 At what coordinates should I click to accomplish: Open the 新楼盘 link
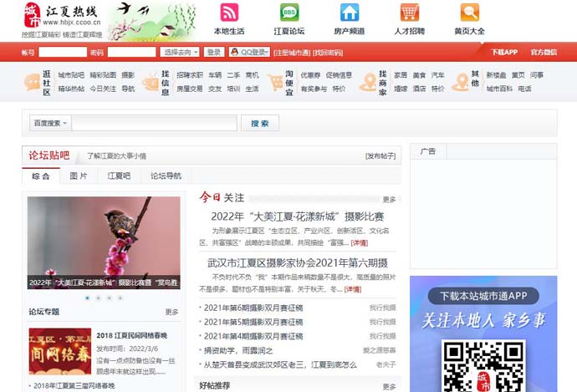[497, 75]
